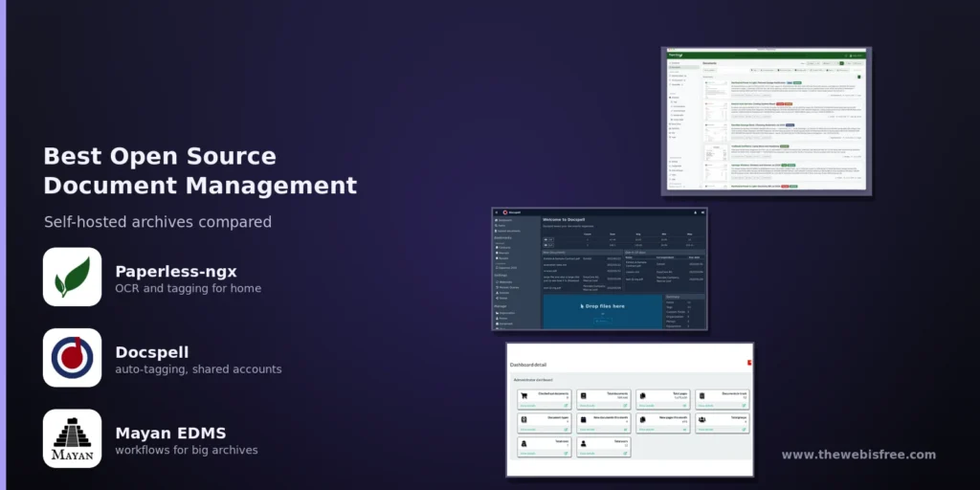980x490 pixels.
Task: Click the 'Welcome to Docspell' heading
Action: point(564,220)
